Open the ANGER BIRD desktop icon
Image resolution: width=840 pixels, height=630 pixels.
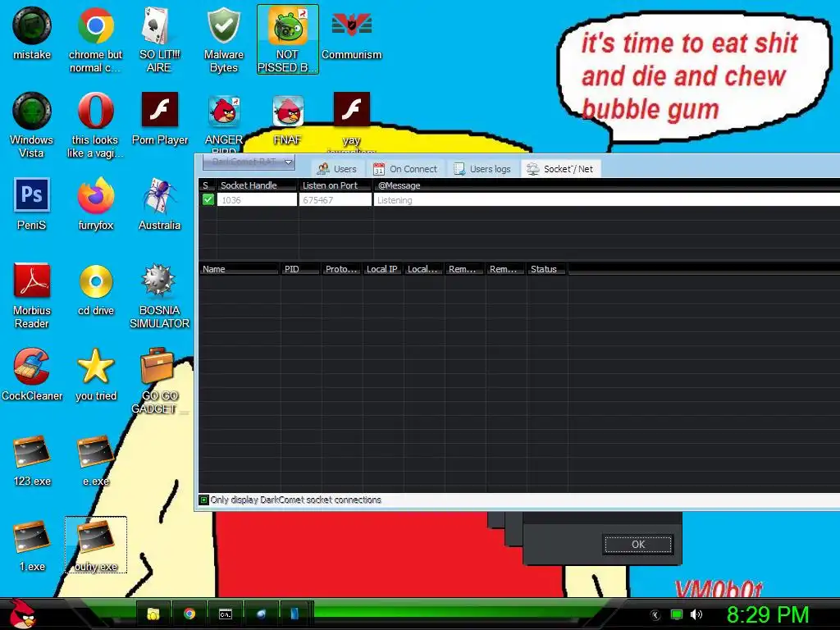[223, 125]
